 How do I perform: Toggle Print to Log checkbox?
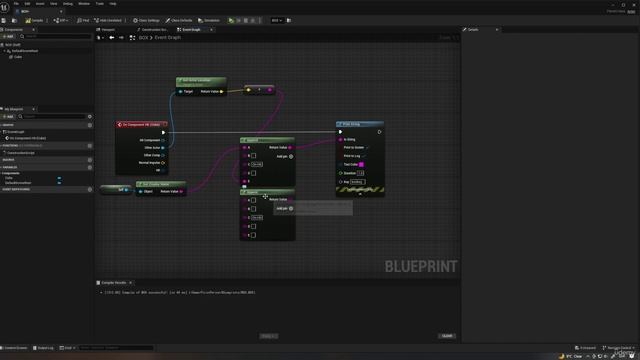[x=363, y=156]
